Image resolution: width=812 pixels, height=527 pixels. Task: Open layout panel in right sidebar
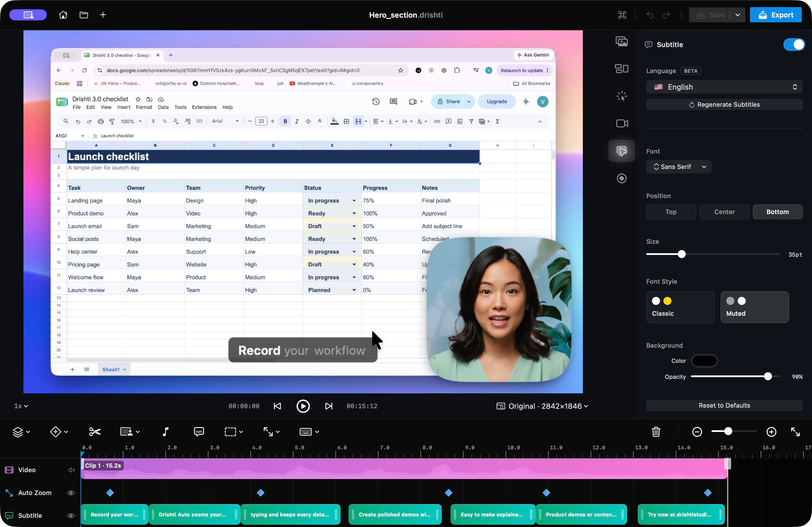coord(622,69)
